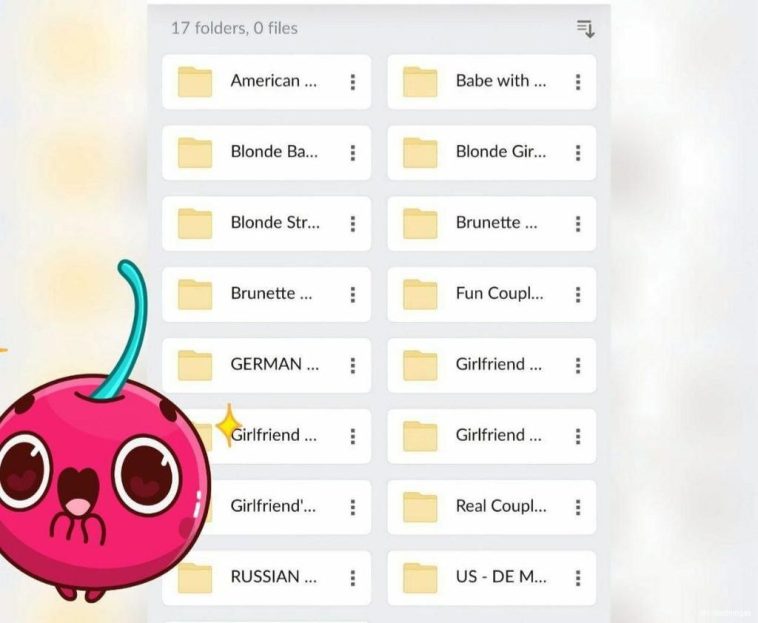Screen dimensions: 758x623
Task: Show three-dot menu for Blonde Gir... folder
Action: click(x=578, y=153)
